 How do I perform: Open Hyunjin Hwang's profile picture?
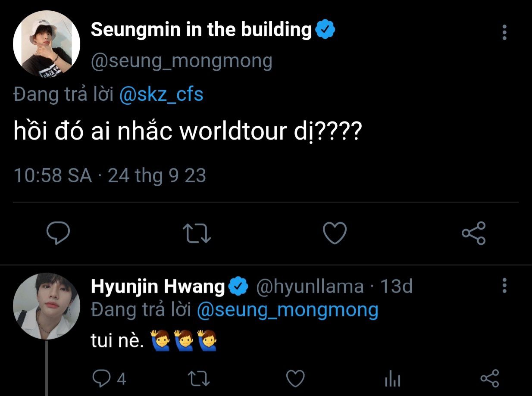point(47,306)
